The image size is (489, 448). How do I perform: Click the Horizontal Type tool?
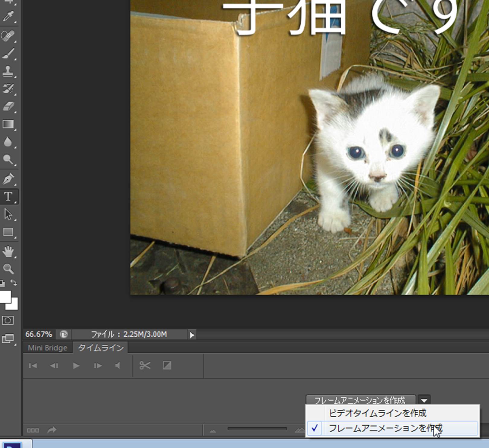tap(8, 197)
